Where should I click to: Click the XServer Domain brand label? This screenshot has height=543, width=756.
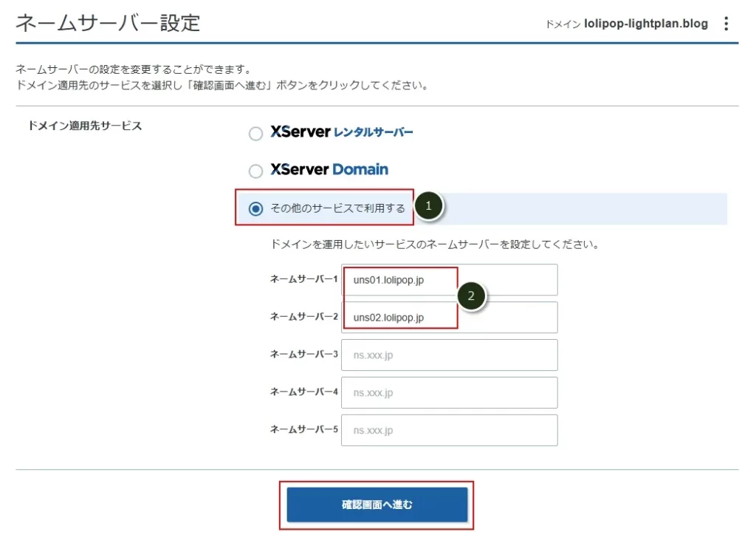329,170
